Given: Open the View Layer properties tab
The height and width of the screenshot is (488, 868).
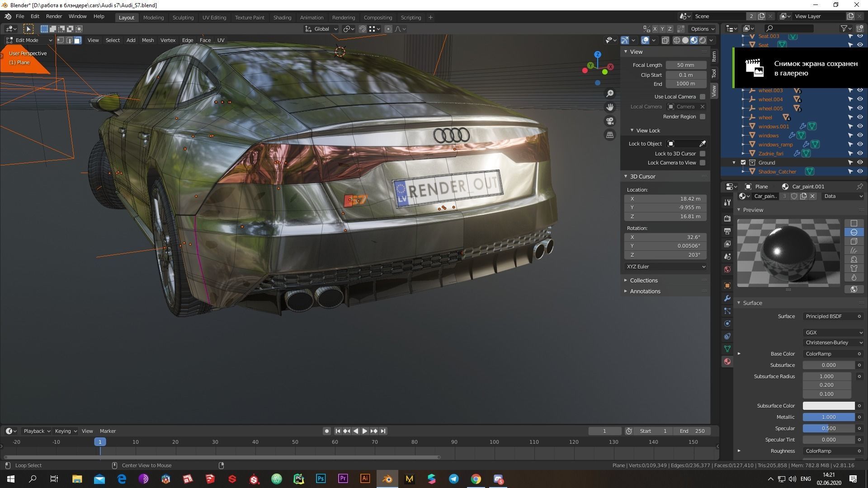Looking at the screenshot, I should point(727,244).
